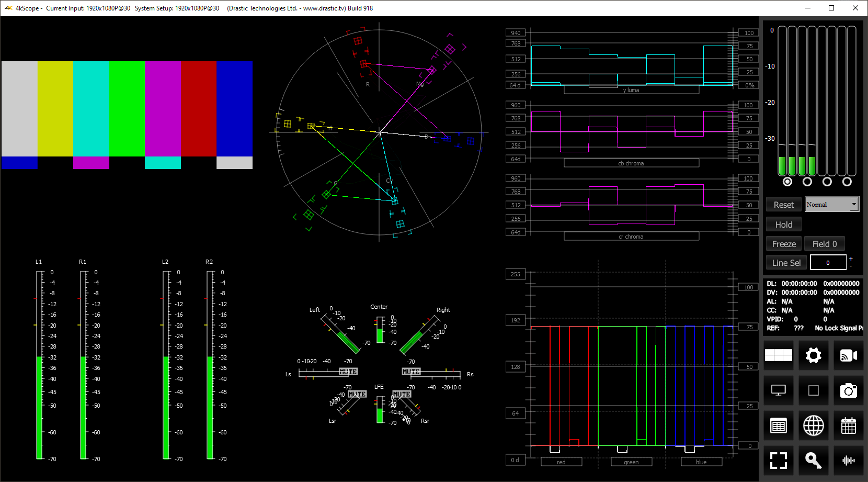This screenshot has width=868, height=482.
Task: Click the globe web icon
Action: click(x=814, y=425)
